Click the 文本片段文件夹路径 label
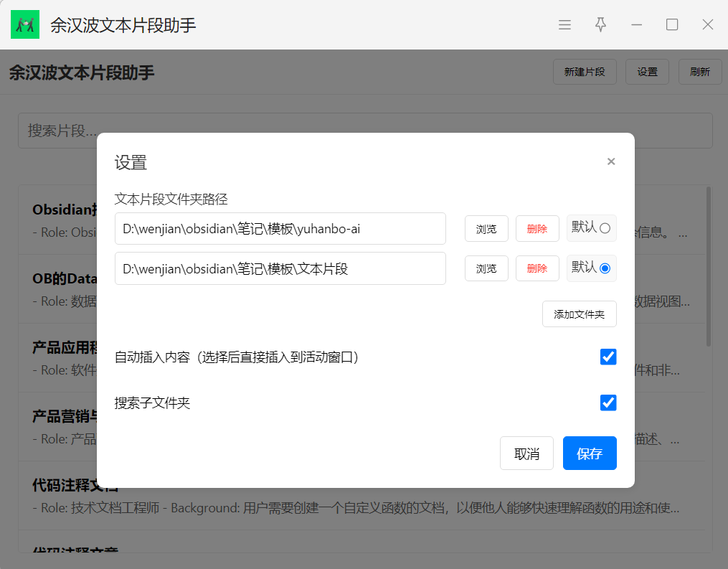Screen dimensions: 728x569 coord(171,199)
